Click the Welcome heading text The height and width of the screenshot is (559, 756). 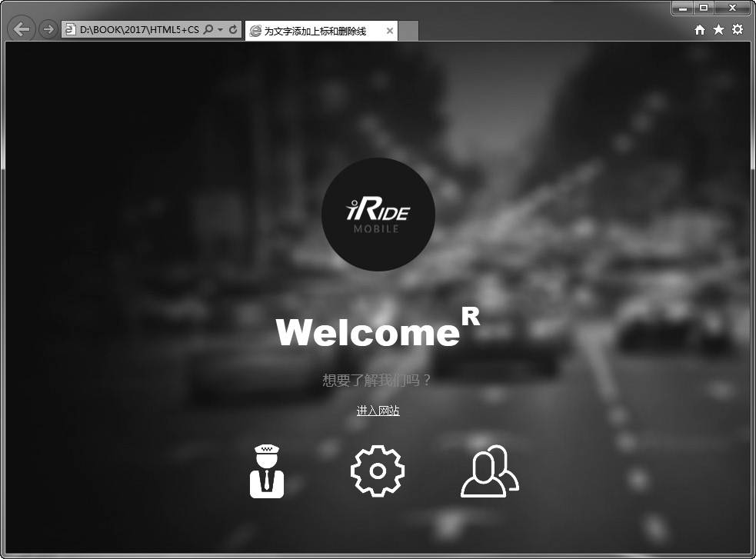pyautogui.click(x=368, y=332)
